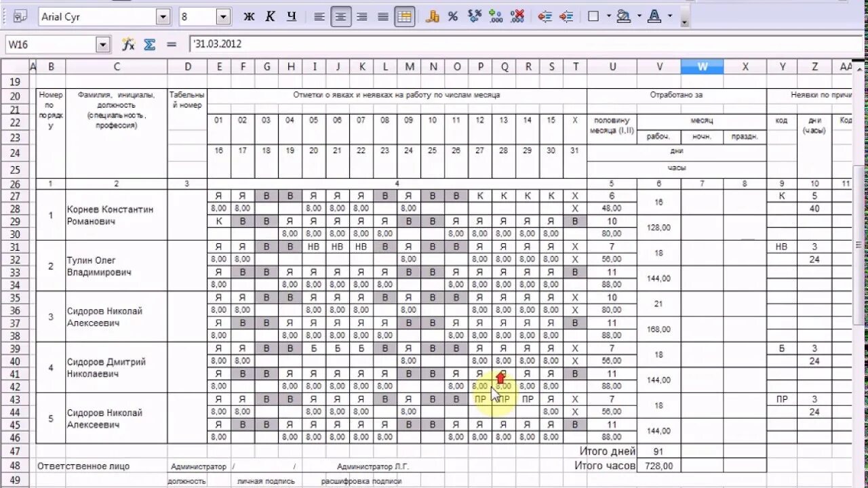
Task: Click the 128,00 hours cell
Action: pos(659,228)
